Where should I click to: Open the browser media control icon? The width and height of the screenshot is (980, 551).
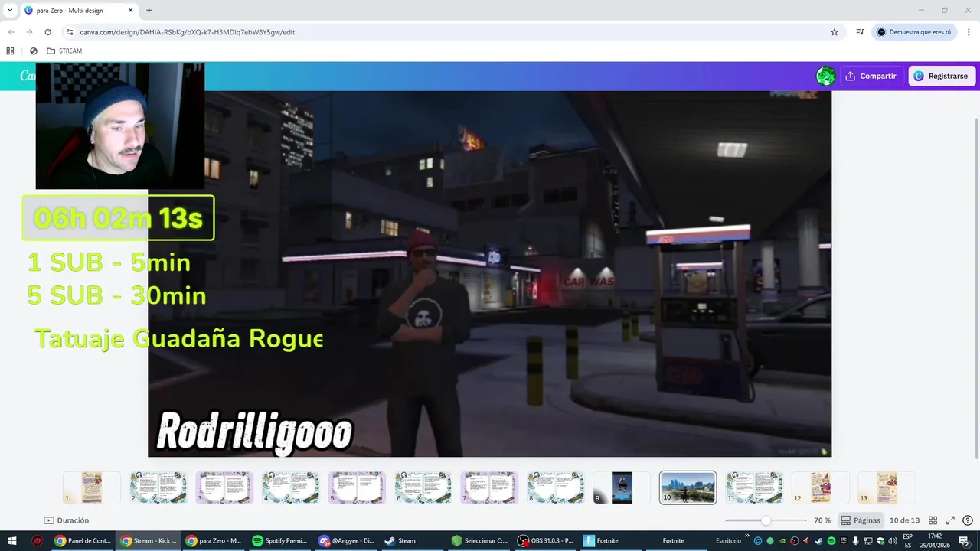coord(860,32)
